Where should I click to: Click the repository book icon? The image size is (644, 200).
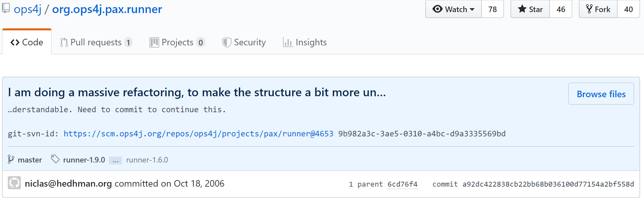pyautogui.click(x=6, y=8)
